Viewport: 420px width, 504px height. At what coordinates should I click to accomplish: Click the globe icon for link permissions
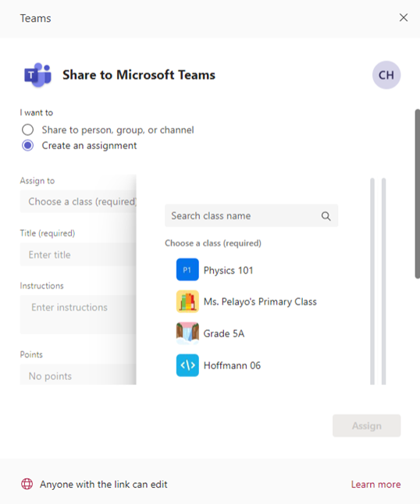(x=27, y=484)
